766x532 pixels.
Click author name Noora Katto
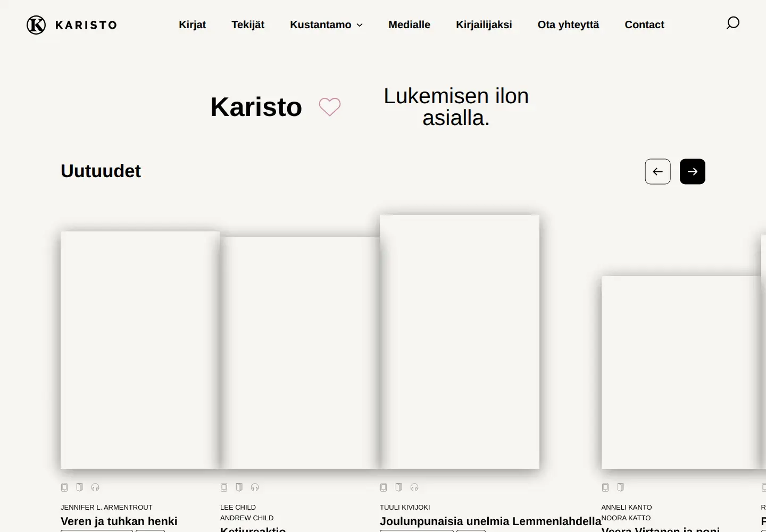pos(626,518)
